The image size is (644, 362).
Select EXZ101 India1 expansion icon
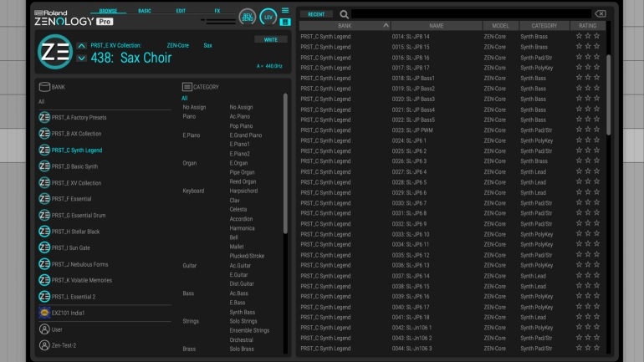(44, 313)
